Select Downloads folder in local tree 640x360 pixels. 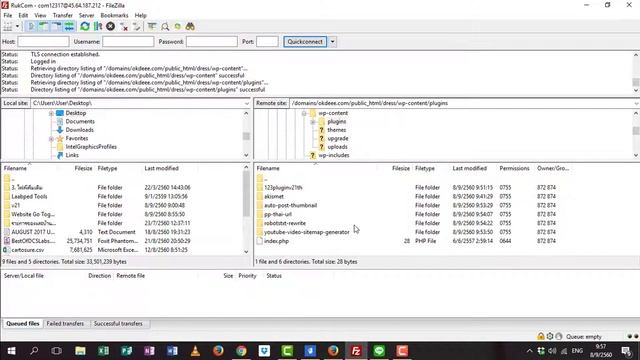[80, 130]
